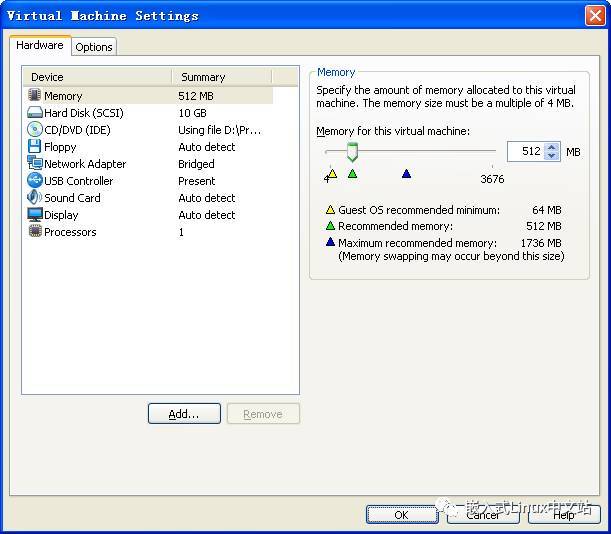Click blue maximum-memory marker under the slider

coord(406,173)
